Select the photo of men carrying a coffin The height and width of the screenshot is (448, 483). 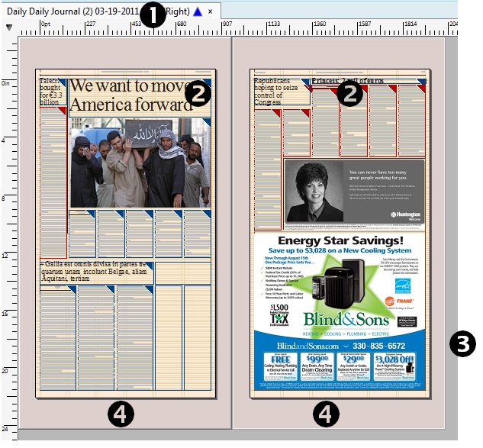[140, 163]
